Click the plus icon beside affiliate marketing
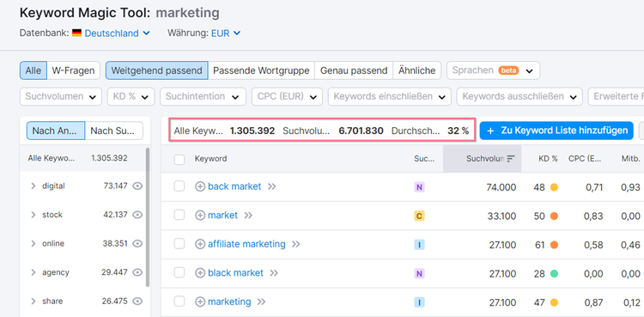 (200, 244)
